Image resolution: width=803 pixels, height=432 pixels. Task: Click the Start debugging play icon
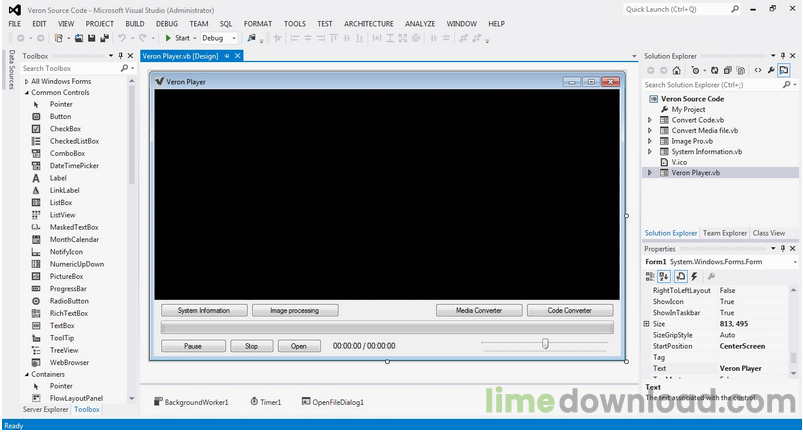[169, 38]
